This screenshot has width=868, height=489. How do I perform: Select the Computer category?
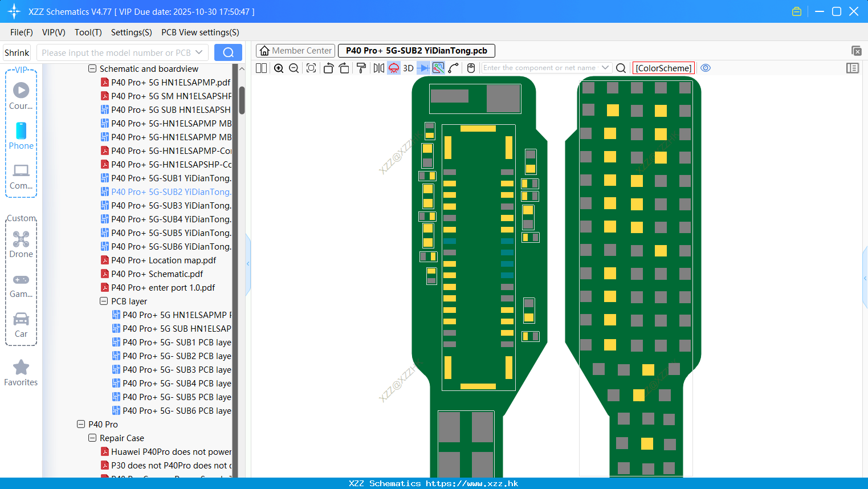pyautogui.click(x=21, y=176)
